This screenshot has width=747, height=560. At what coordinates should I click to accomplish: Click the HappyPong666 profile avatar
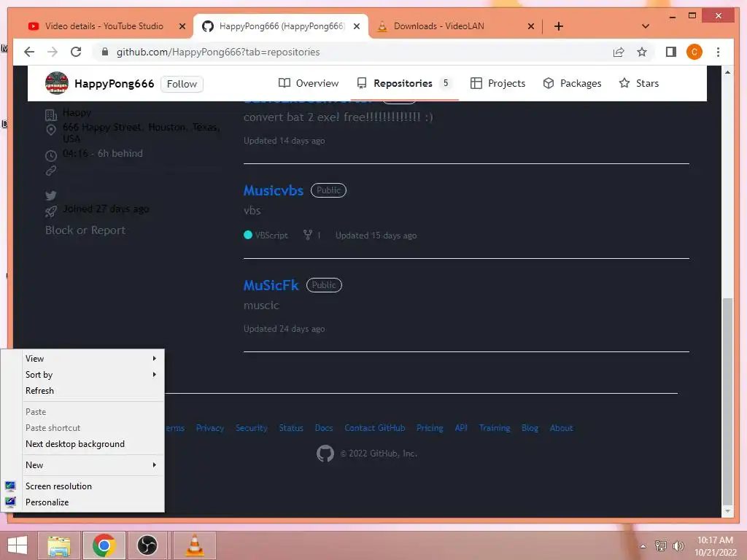[57, 83]
